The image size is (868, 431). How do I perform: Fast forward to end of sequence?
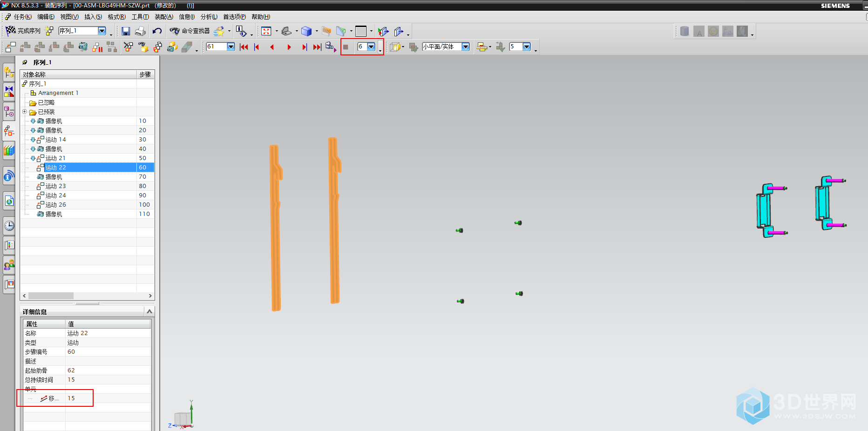[x=317, y=47]
